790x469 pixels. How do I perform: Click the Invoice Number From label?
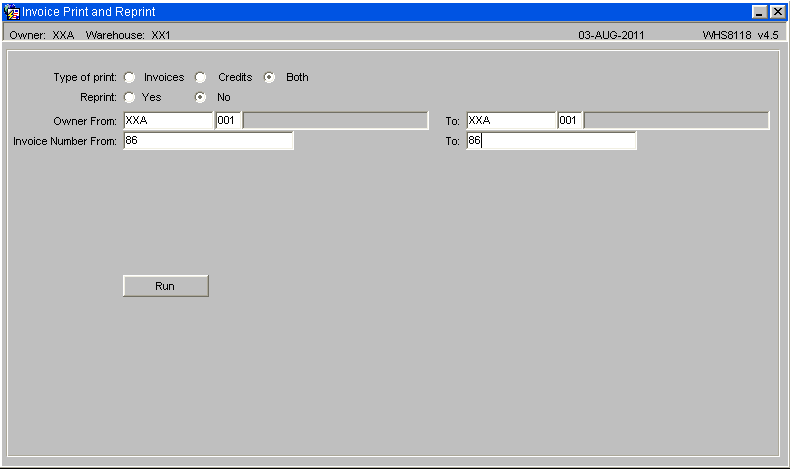pos(65,141)
